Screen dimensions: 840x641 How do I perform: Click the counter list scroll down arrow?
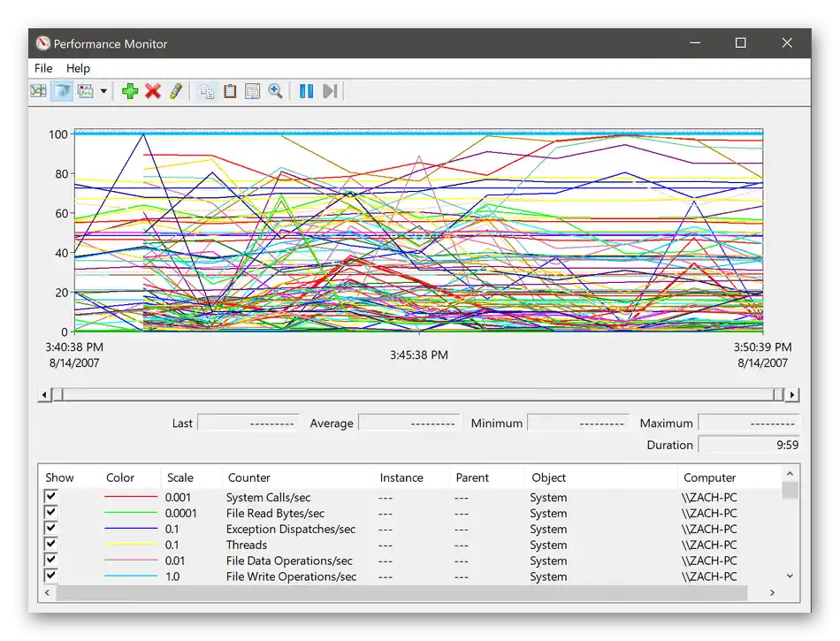[790, 576]
